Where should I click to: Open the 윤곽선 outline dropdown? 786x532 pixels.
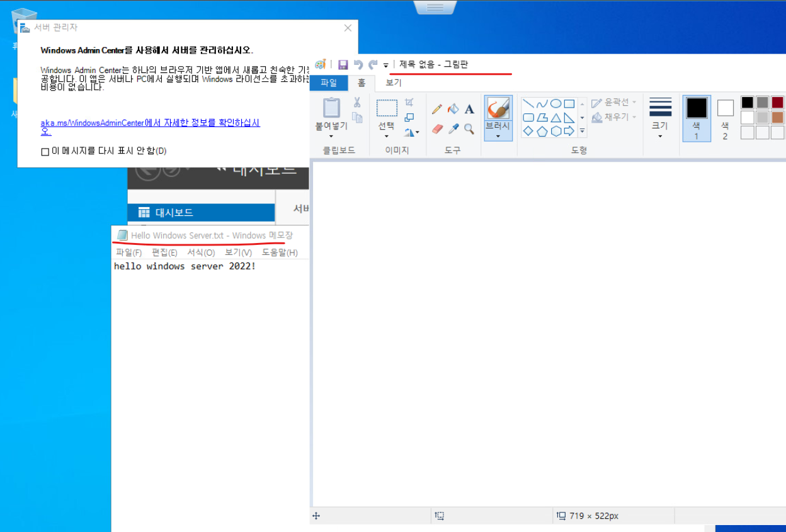coord(614,102)
